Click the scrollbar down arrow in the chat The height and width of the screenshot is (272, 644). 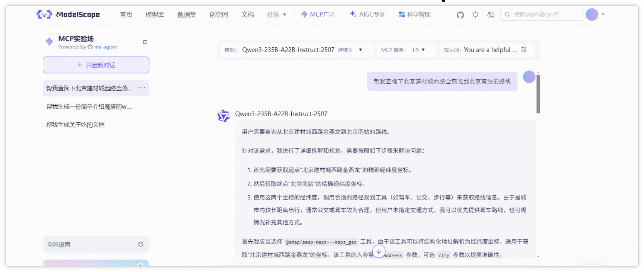[538, 256]
